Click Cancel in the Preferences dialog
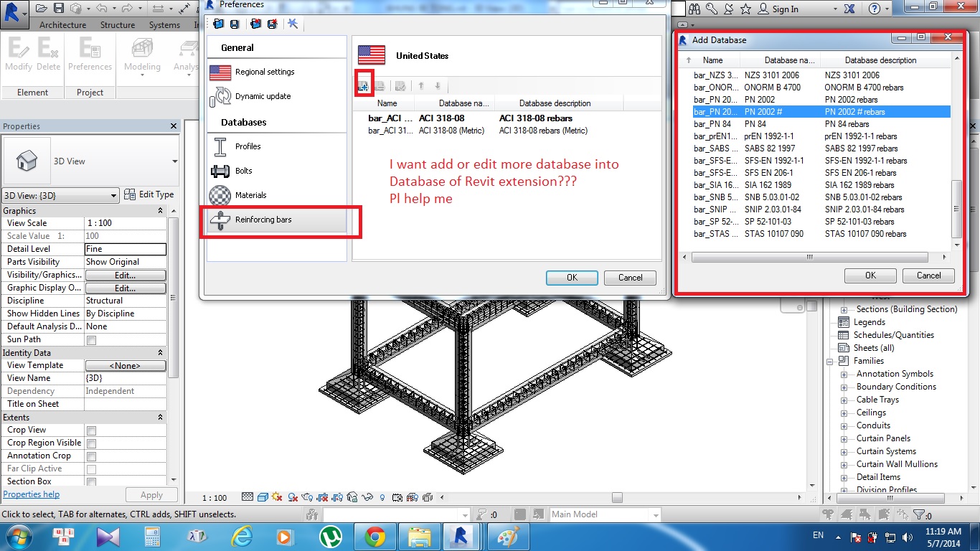Image resolution: width=980 pixels, height=551 pixels. click(x=630, y=278)
